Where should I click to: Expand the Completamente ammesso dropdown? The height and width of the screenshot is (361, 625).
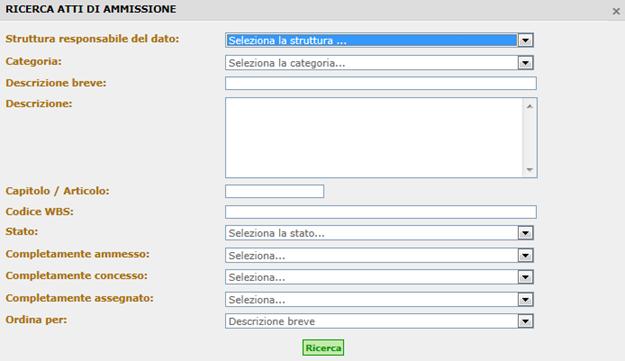pos(525,255)
